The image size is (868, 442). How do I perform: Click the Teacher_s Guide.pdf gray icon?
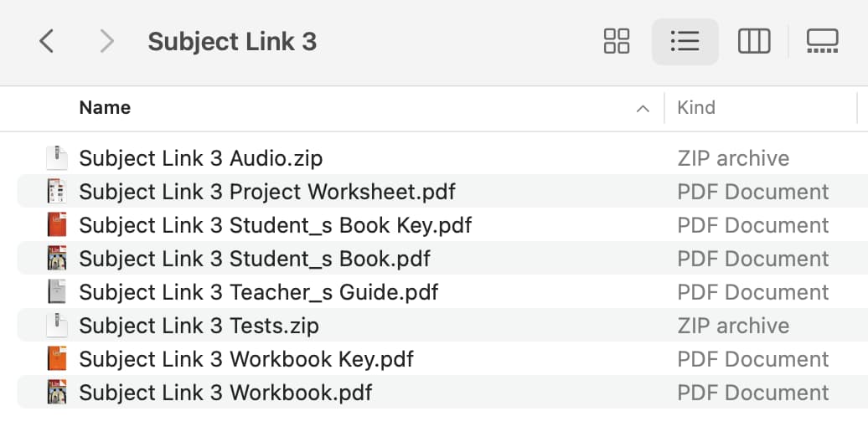pos(56,292)
